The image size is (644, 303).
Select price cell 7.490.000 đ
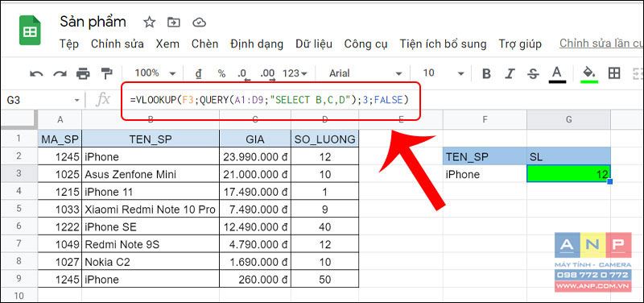(255, 210)
